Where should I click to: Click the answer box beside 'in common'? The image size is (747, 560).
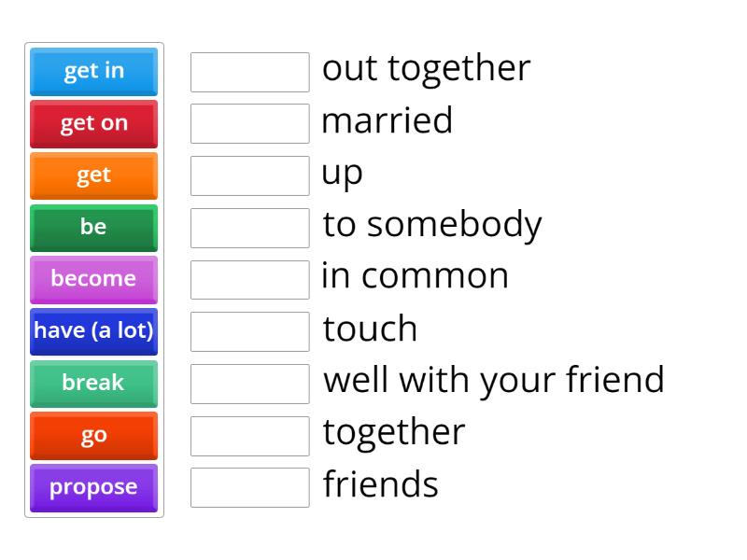tap(249, 279)
